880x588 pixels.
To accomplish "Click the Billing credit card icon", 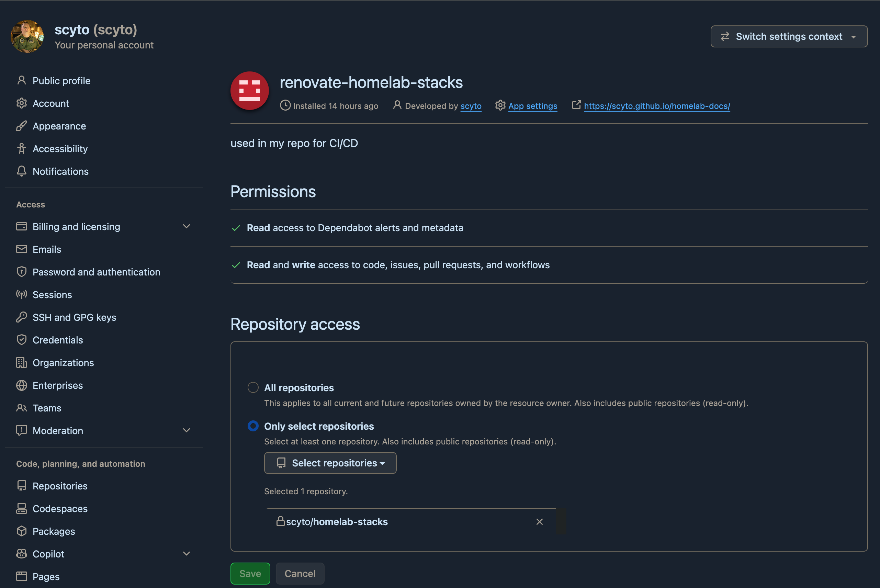I will tap(21, 226).
